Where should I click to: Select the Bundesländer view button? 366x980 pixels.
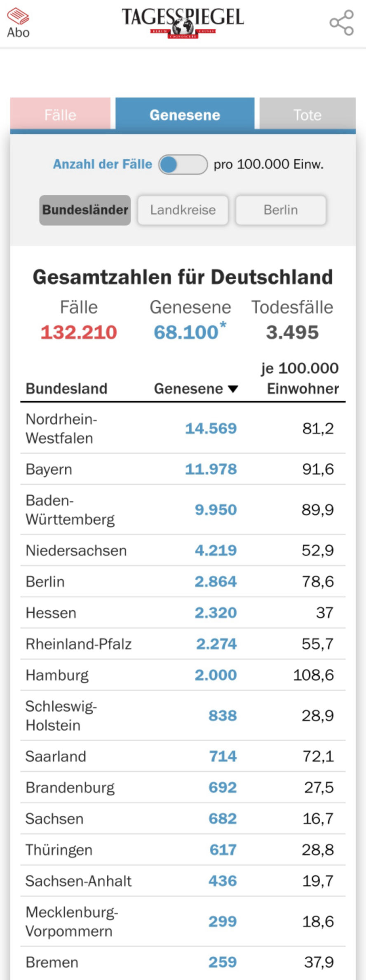coord(85,210)
